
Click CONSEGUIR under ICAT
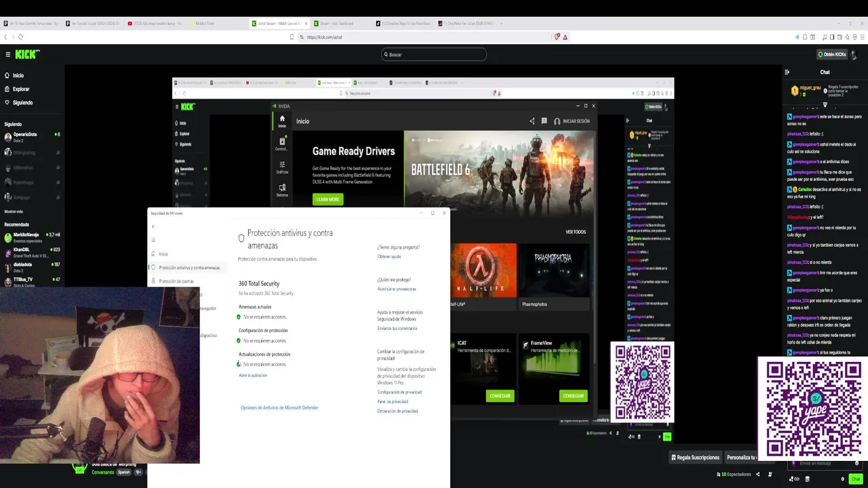pyautogui.click(x=500, y=396)
